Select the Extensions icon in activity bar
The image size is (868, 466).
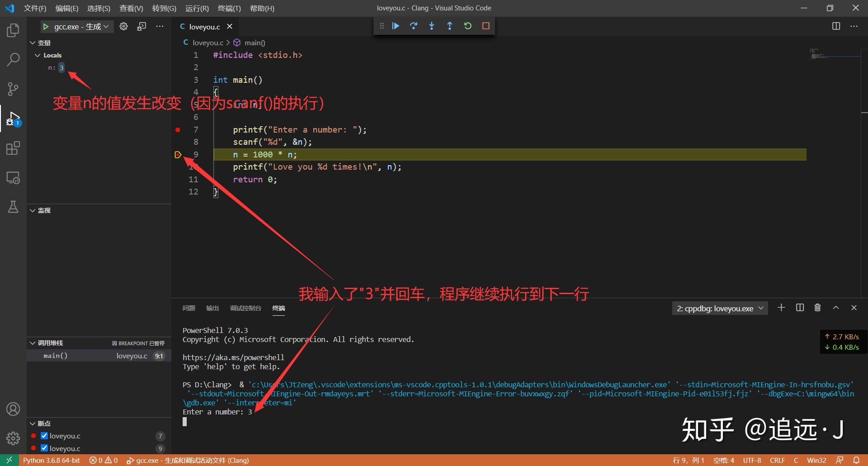pos(13,148)
